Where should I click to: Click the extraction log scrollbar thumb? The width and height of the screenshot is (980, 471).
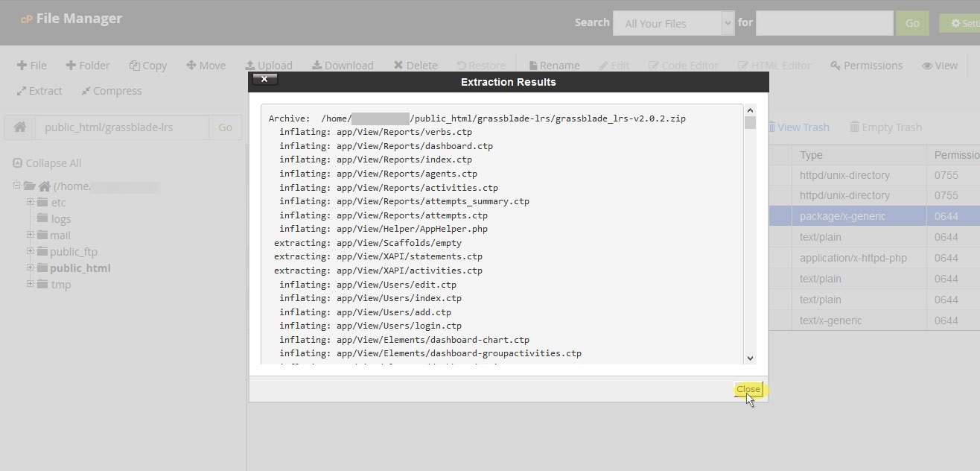(x=750, y=123)
